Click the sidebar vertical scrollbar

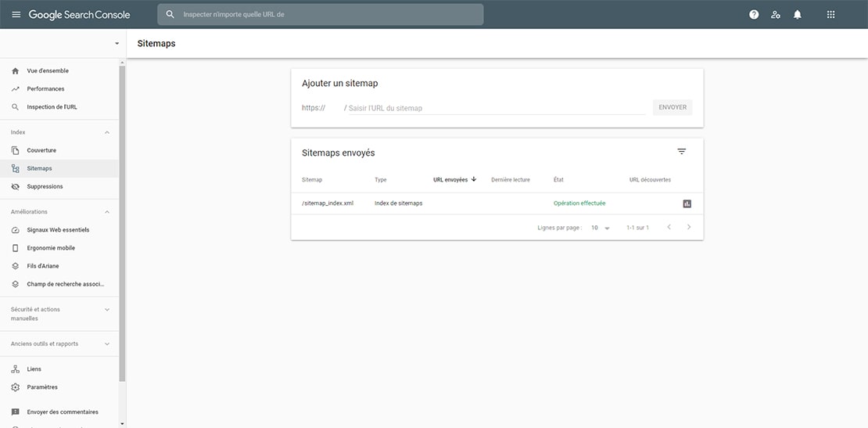pyautogui.click(x=122, y=224)
